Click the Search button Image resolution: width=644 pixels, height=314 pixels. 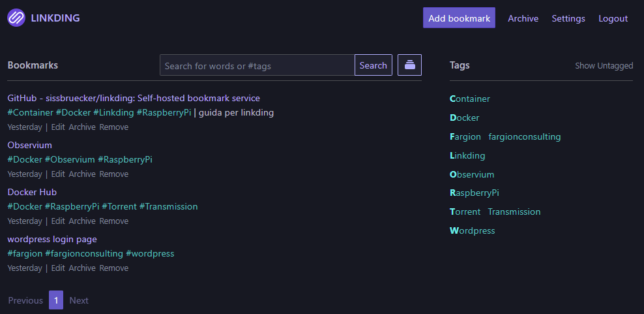coord(373,65)
